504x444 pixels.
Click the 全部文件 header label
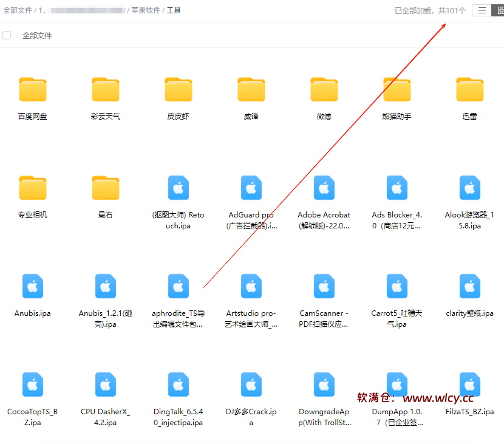[x=37, y=35]
